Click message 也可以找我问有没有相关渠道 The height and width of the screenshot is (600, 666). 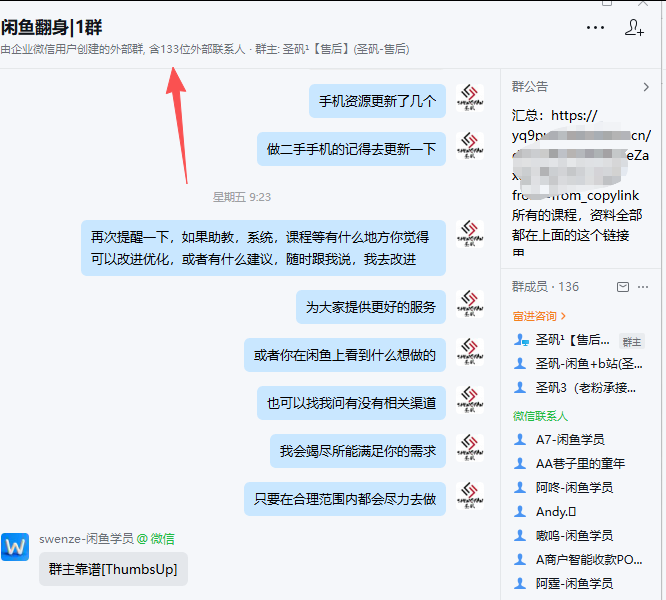click(x=351, y=403)
